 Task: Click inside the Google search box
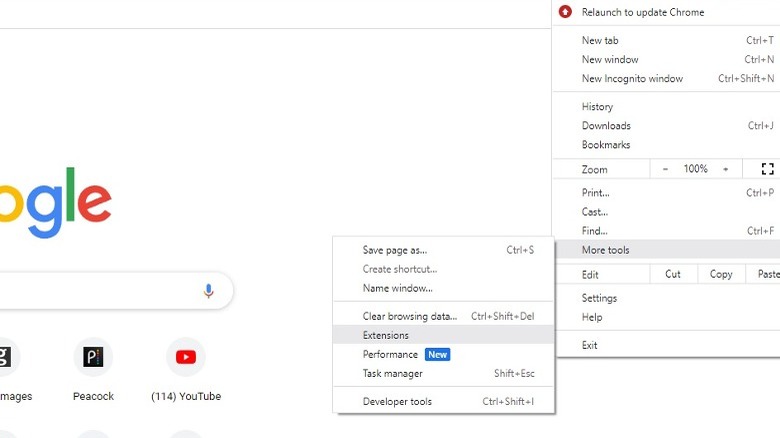pyautogui.click(x=100, y=291)
